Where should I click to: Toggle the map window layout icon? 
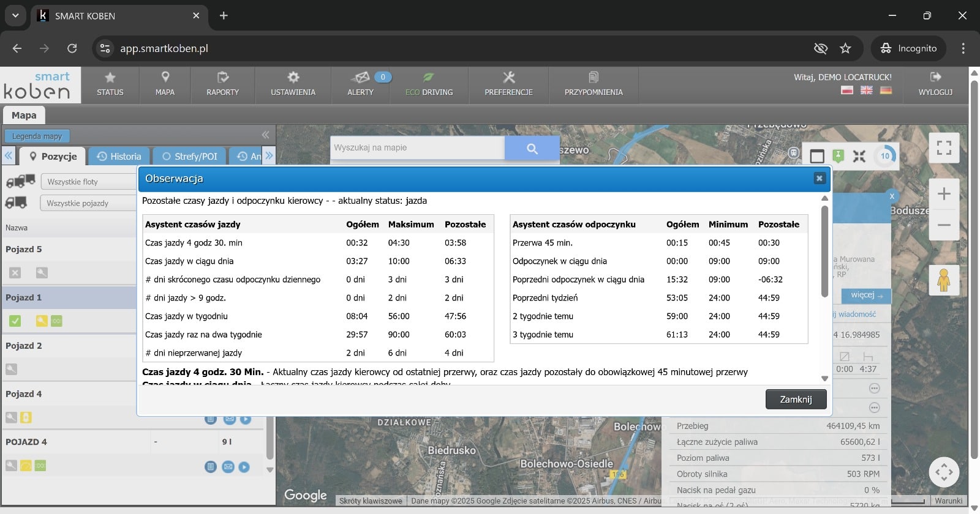[x=817, y=156]
